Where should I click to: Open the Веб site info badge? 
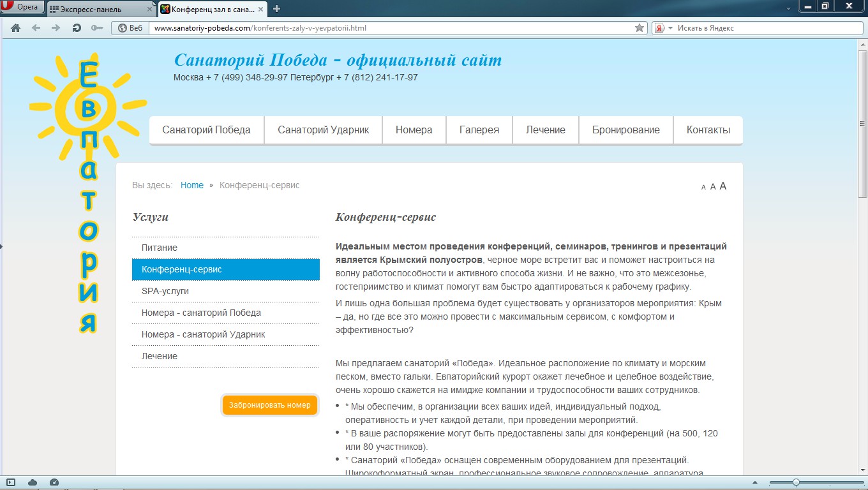tap(130, 28)
